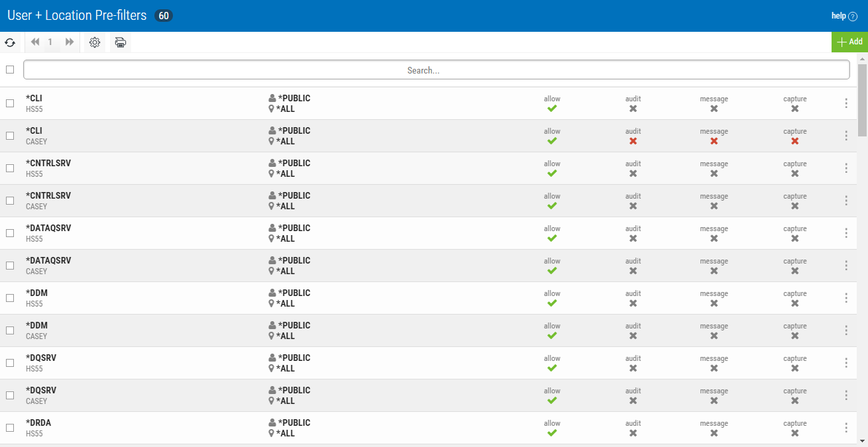Toggle message X for *CNTRLSRV HS55

pyautogui.click(x=714, y=174)
